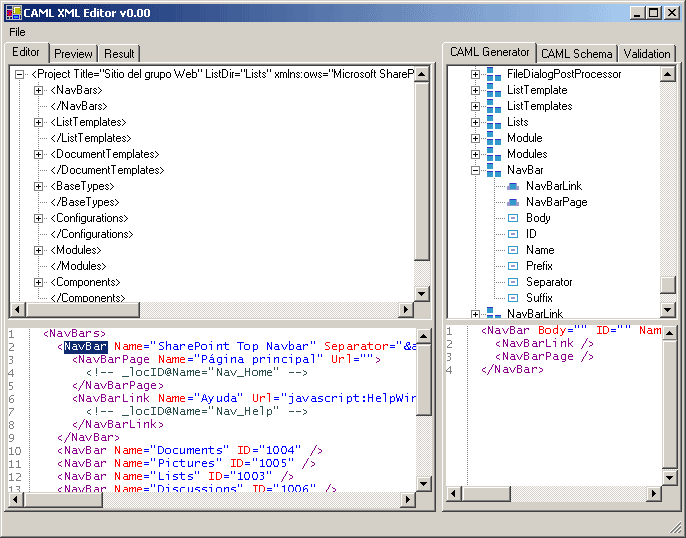The width and height of the screenshot is (686, 538).
Task: Click the NavBarPage child element icon
Action: click(x=513, y=202)
